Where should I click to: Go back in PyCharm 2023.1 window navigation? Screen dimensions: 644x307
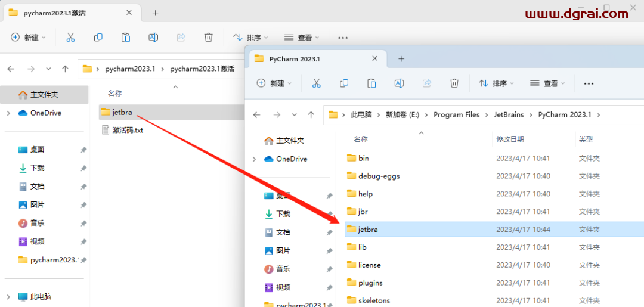[257, 115]
